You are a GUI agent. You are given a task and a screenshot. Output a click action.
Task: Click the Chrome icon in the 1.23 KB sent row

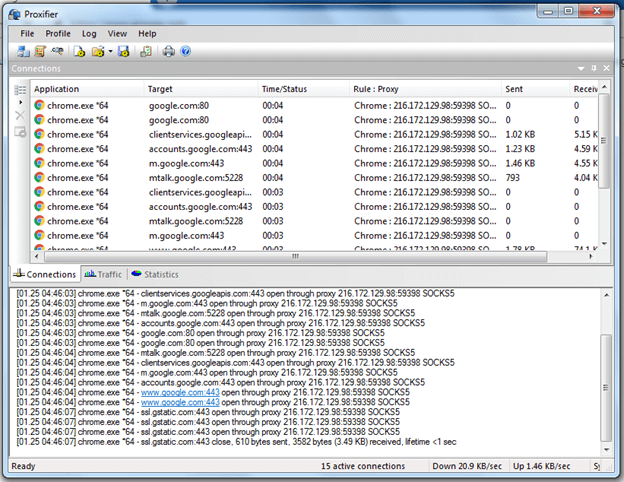[x=39, y=148]
